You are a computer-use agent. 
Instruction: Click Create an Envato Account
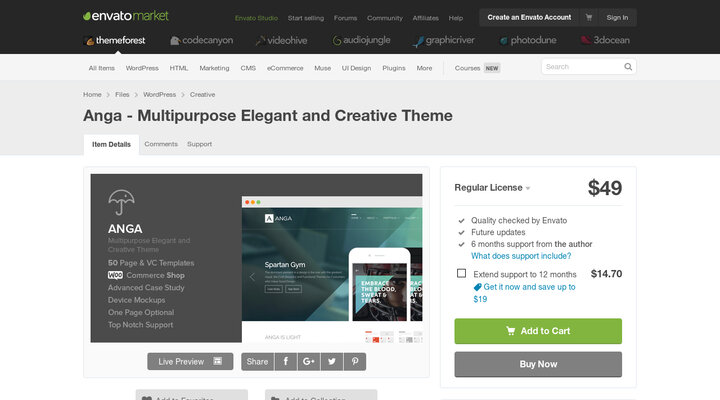tap(529, 17)
